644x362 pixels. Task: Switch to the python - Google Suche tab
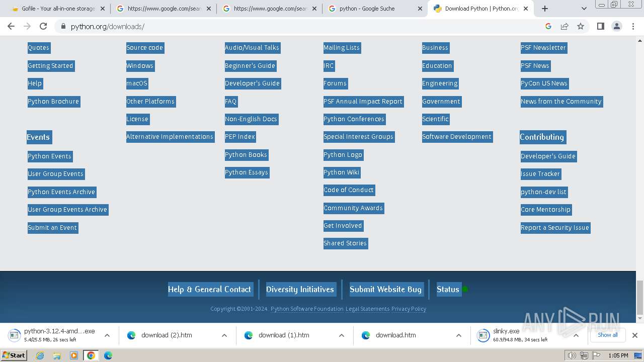[375, 9]
